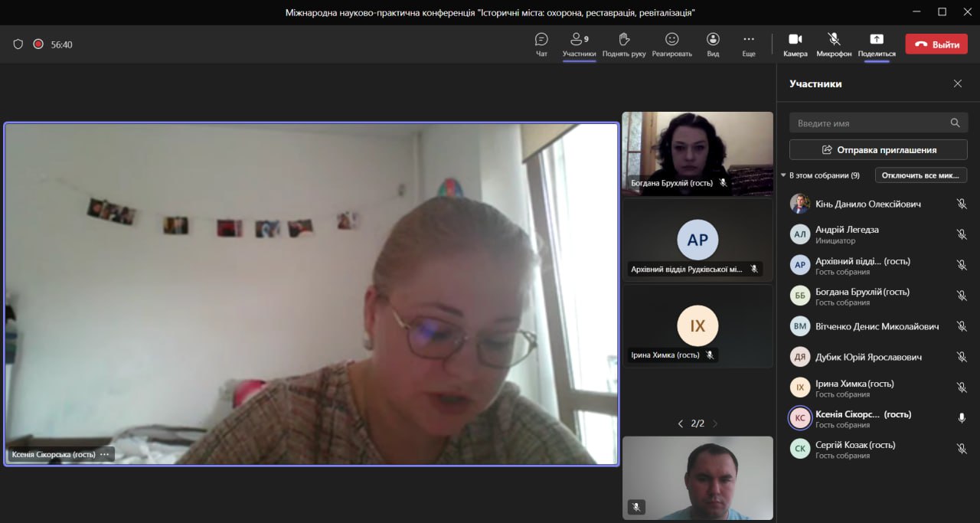
Task: Go to previous page of video tiles
Action: coord(681,423)
